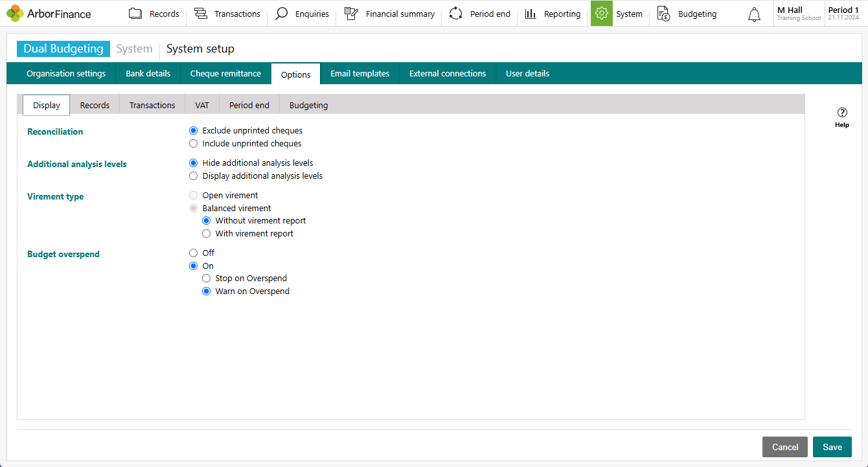
Task: Click the System gear icon
Action: pyautogui.click(x=601, y=13)
